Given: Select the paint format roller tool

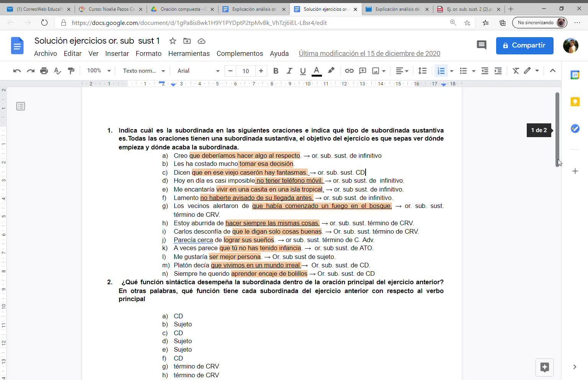Looking at the screenshot, I should pos(71,71).
